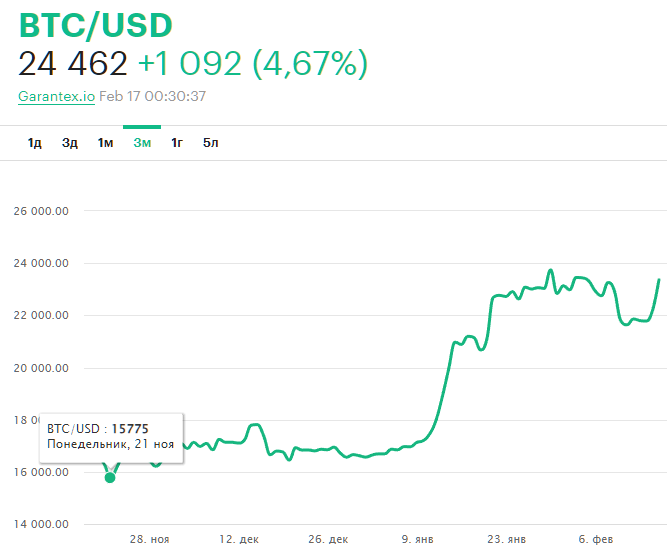667x558 pixels.
Task: Show the 1г yearly range
Action: 177,143
